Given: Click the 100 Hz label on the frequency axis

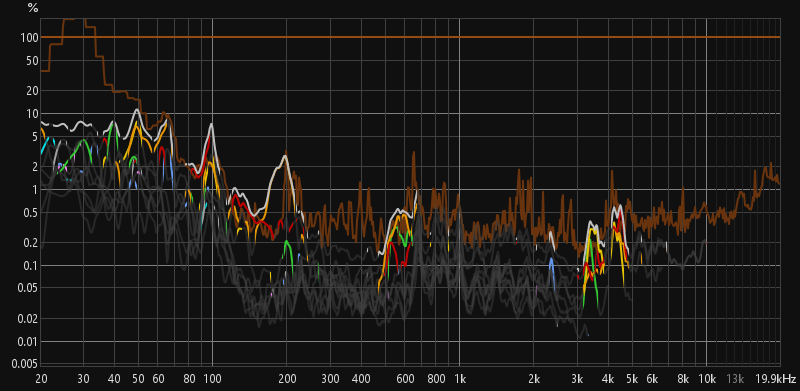Looking at the screenshot, I should (212, 379).
